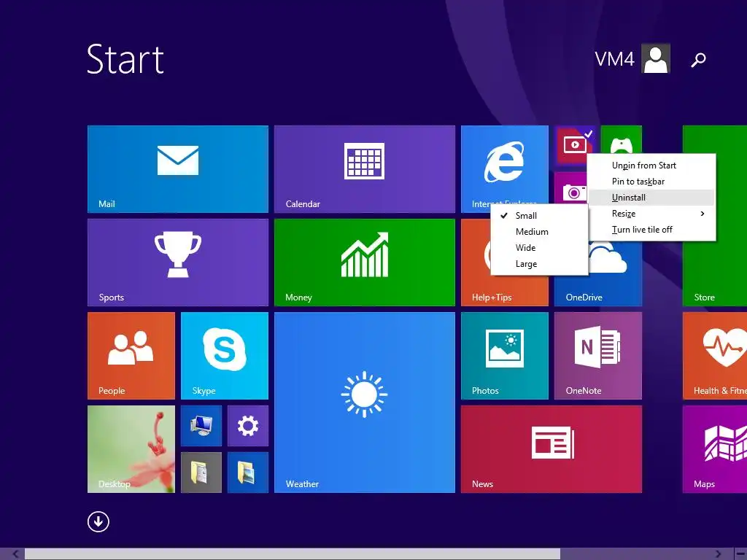Open the Photos tile
This screenshot has height=560, width=747.
click(x=505, y=356)
